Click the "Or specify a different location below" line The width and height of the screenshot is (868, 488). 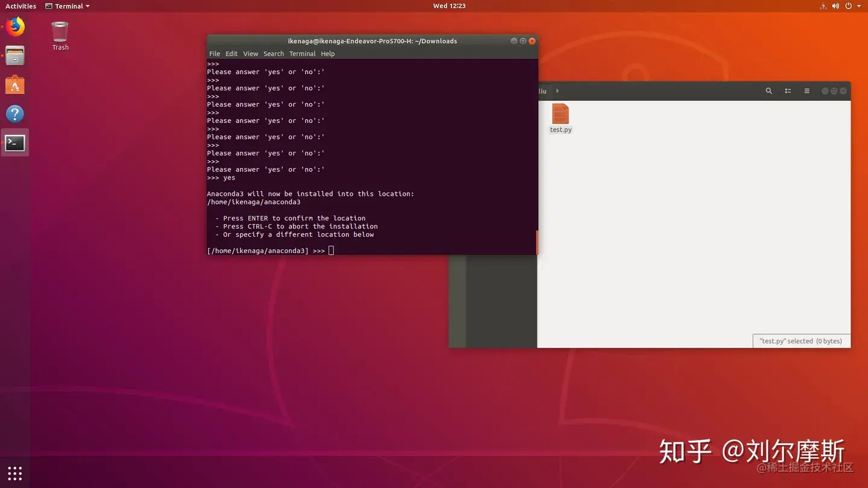[x=295, y=235]
